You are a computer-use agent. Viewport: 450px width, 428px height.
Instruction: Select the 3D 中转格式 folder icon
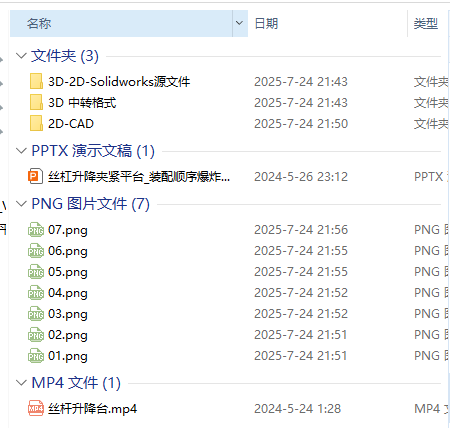36,102
